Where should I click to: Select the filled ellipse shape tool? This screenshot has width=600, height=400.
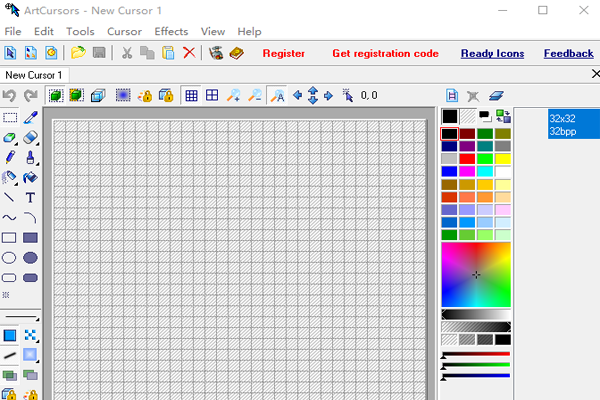pos(31,258)
